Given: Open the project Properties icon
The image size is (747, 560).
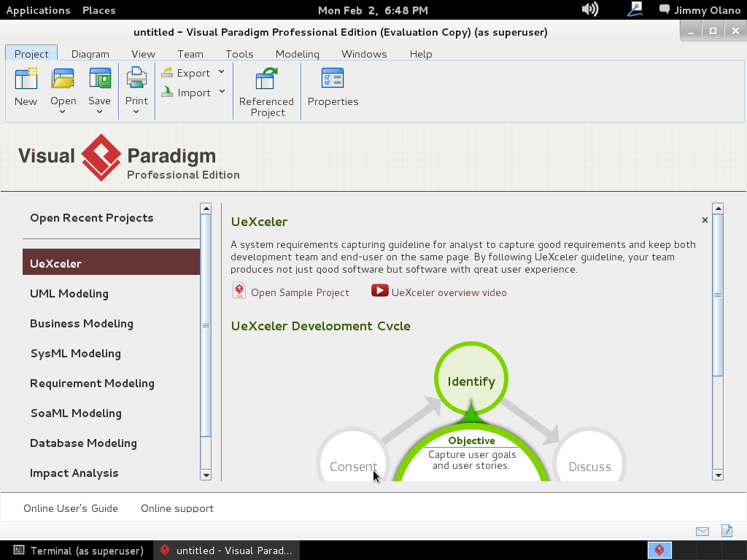Looking at the screenshot, I should point(333,79).
